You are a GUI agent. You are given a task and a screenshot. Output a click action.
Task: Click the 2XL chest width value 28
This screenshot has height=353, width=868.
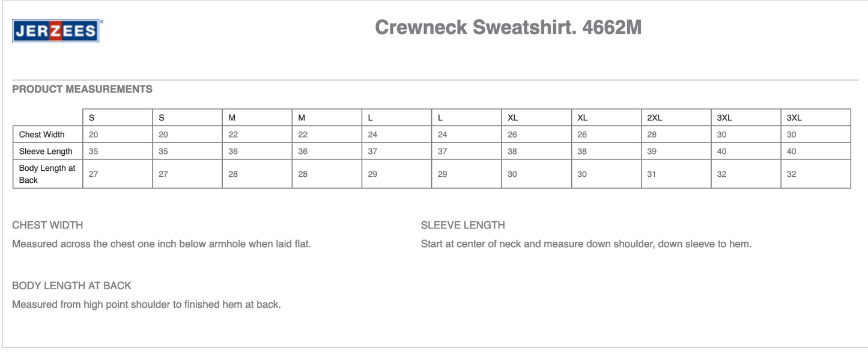click(x=652, y=135)
